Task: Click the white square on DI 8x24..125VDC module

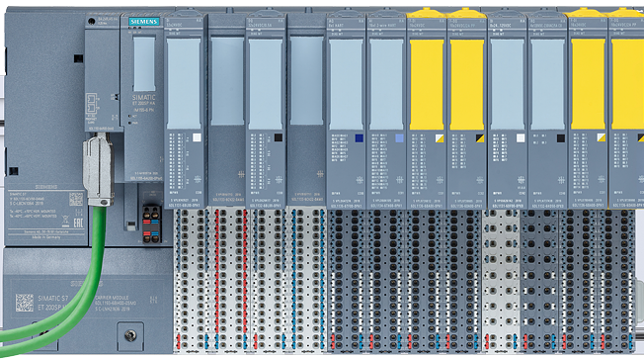Action: (x=521, y=138)
